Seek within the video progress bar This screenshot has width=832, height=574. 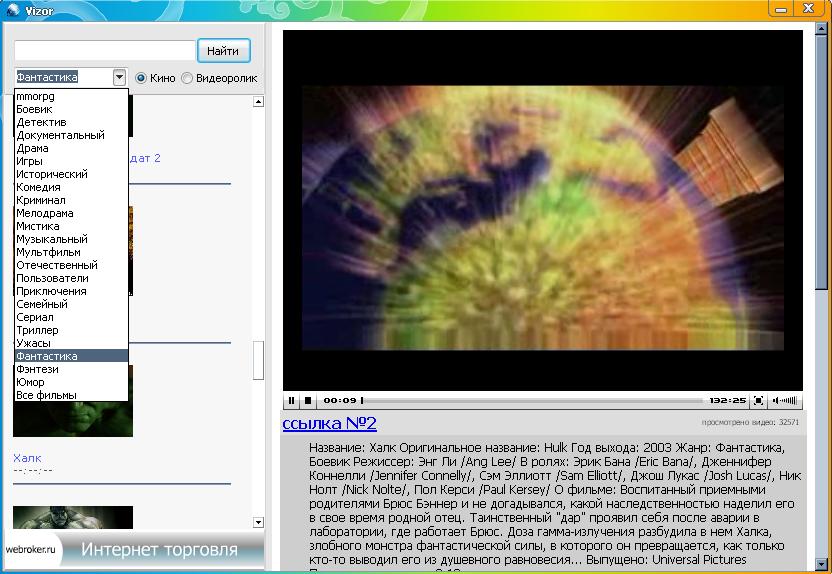tap(532, 401)
